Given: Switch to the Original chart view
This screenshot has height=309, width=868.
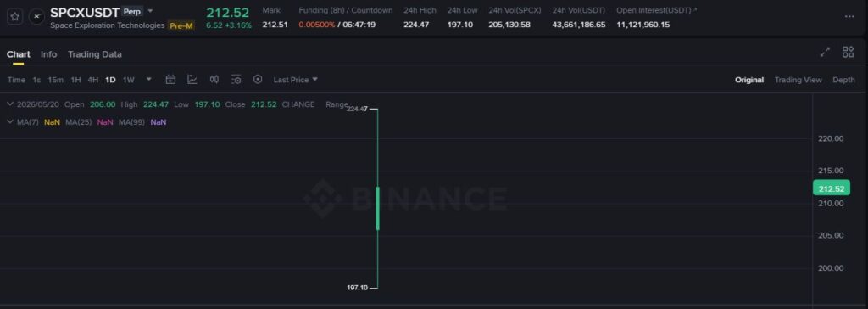Looking at the screenshot, I should (x=749, y=80).
